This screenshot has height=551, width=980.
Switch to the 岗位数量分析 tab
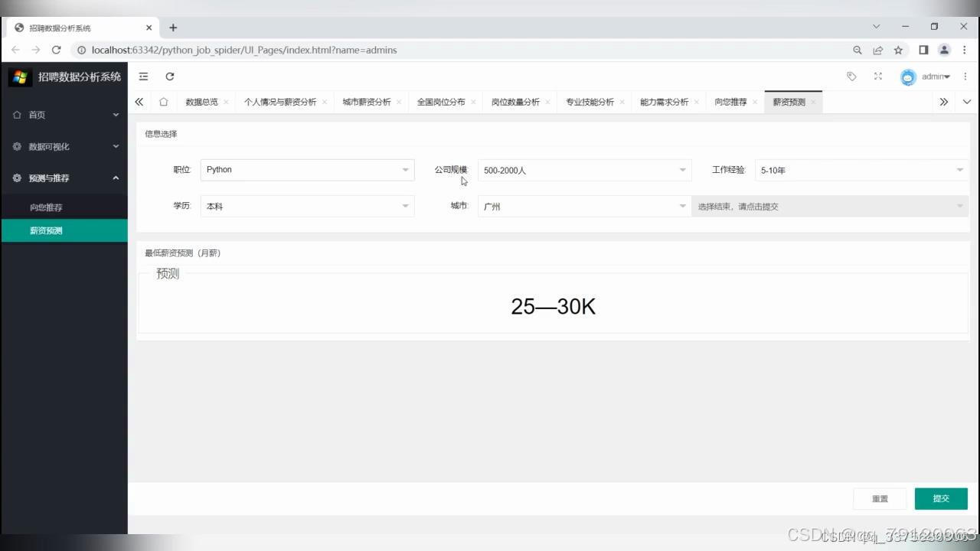(x=515, y=102)
